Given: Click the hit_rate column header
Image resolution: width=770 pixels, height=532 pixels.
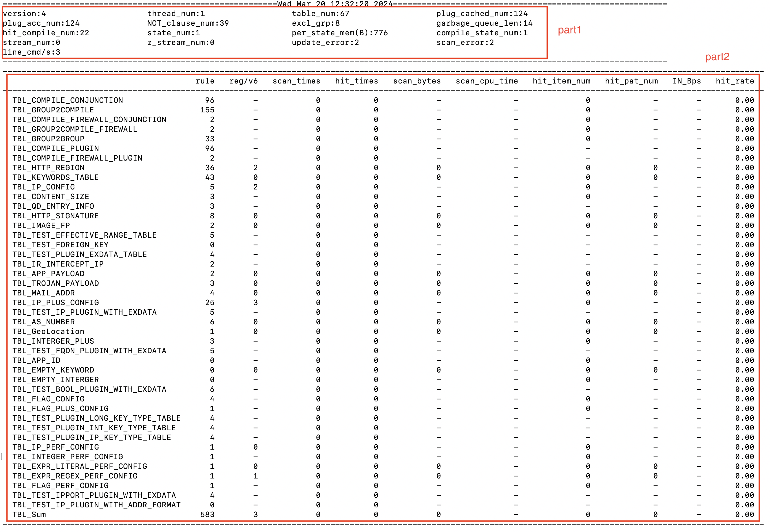Looking at the screenshot, I should [x=735, y=81].
